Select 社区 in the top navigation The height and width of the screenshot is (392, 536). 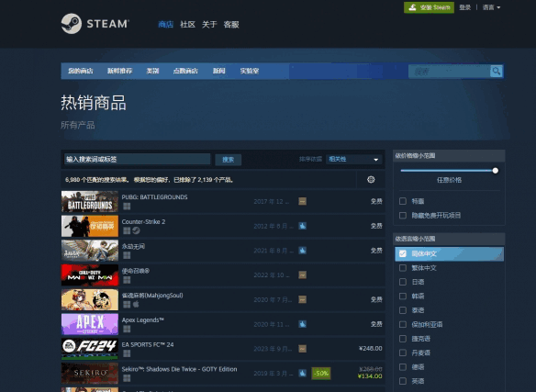pos(187,24)
